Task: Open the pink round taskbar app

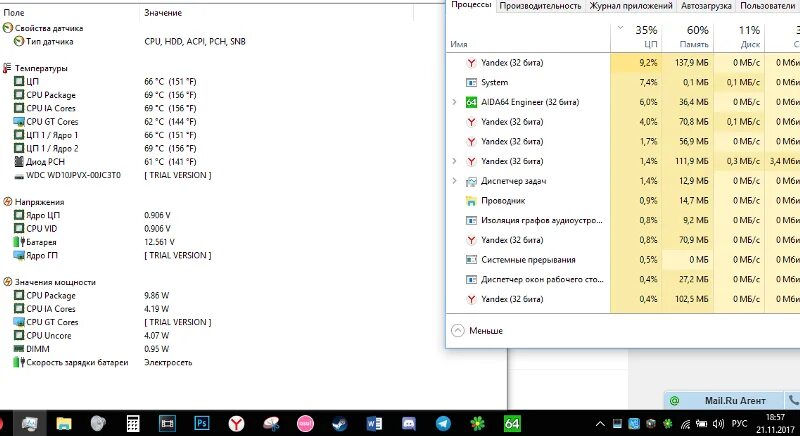Action: pos(305,423)
